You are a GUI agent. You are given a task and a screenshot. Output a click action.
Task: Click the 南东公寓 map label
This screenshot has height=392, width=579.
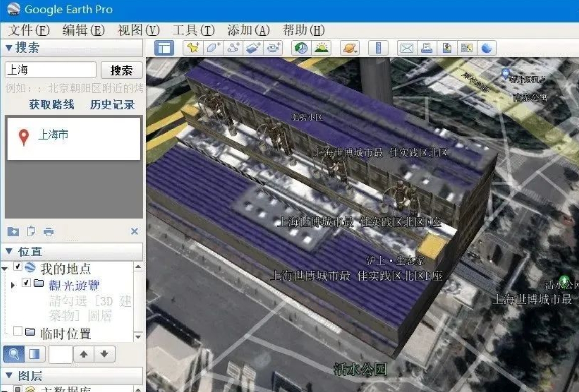click(531, 97)
